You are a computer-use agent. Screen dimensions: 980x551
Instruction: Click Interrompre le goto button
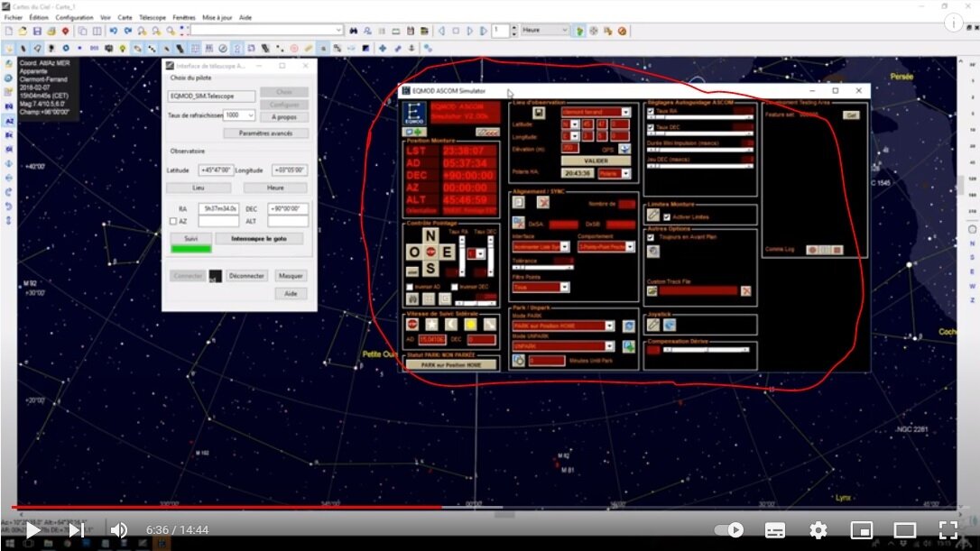point(259,239)
